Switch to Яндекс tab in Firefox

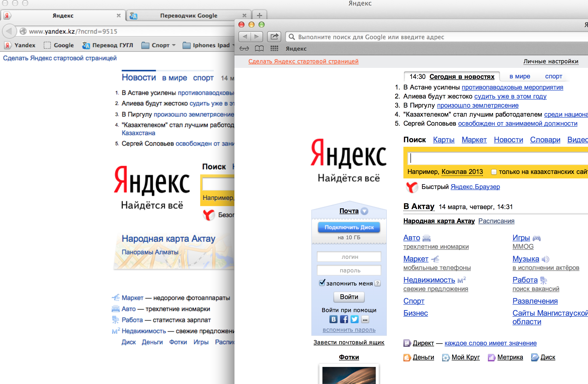point(63,16)
